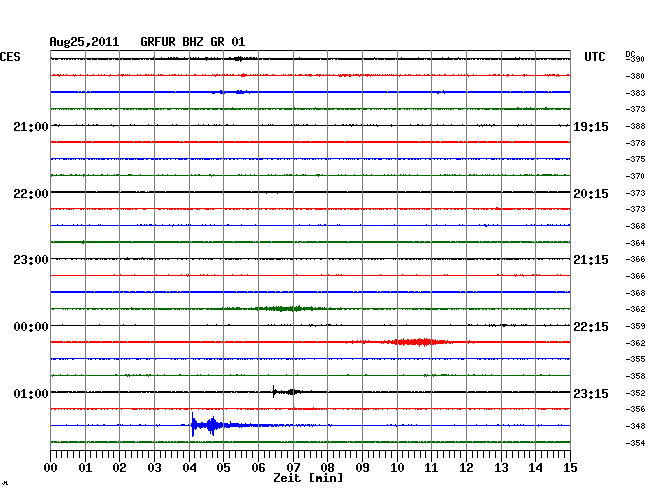Screen dimensions: 650x494
Task: Click the 03 minute axis label
Action: (154, 468)
